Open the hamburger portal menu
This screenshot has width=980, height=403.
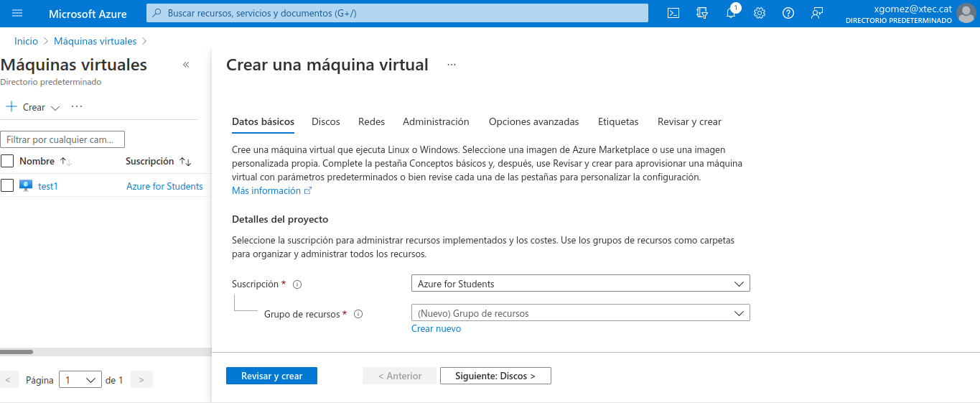[x=17, y=13]
